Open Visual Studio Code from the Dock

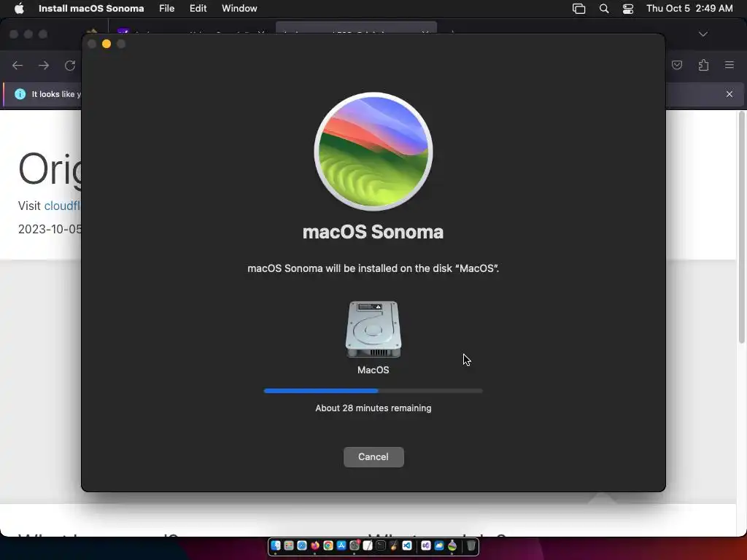coord(407,545)
